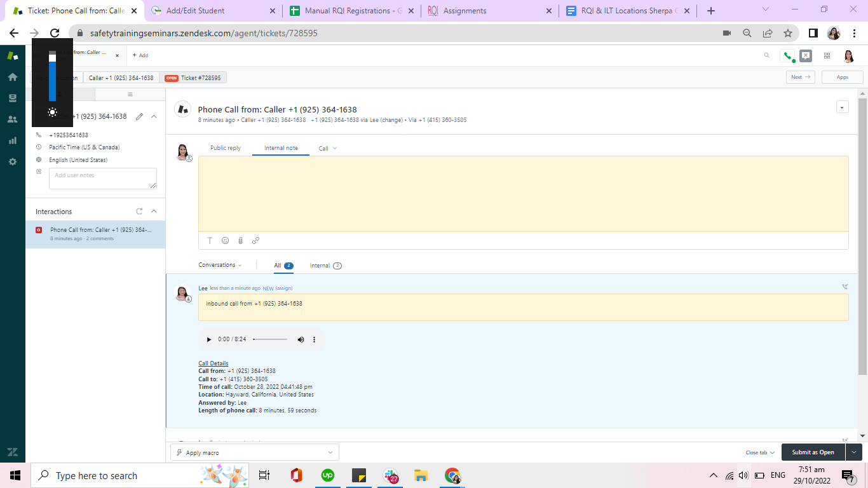Click the Add user notes field
The width and height of the screenshot is (868, 488).
(103, 179)
